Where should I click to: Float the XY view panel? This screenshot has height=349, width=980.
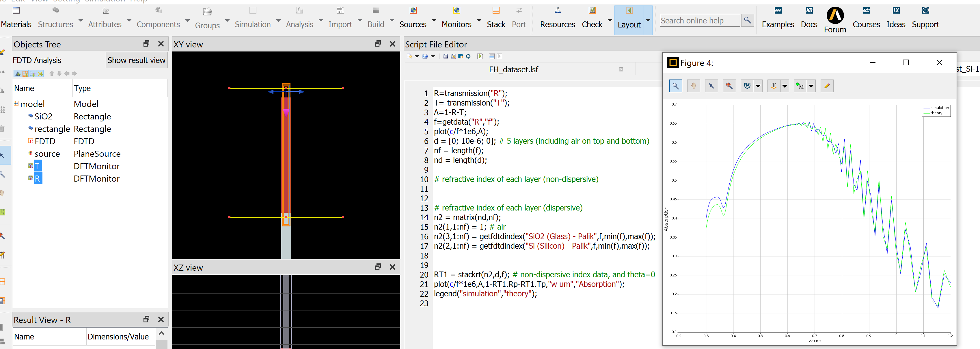pos(378,44)
